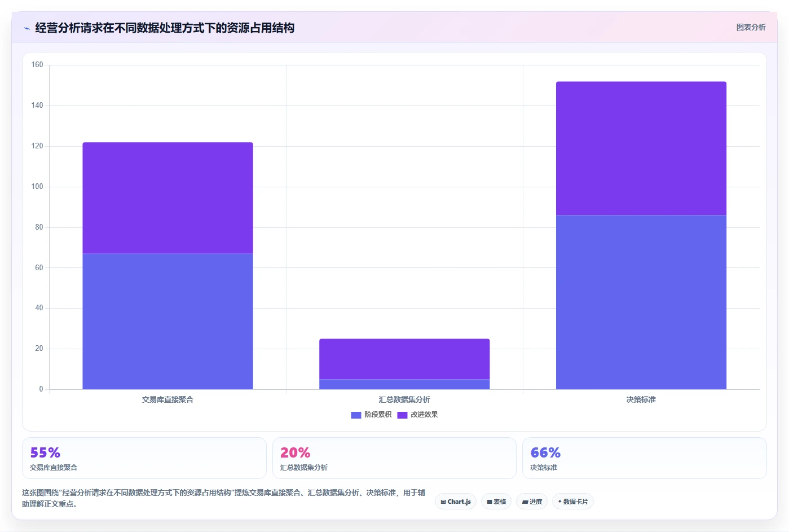Click 改进效果 bar segment for 汇总数据集分析
The width and height of the screenshot is (789, 532).
(x=404, y=359)
